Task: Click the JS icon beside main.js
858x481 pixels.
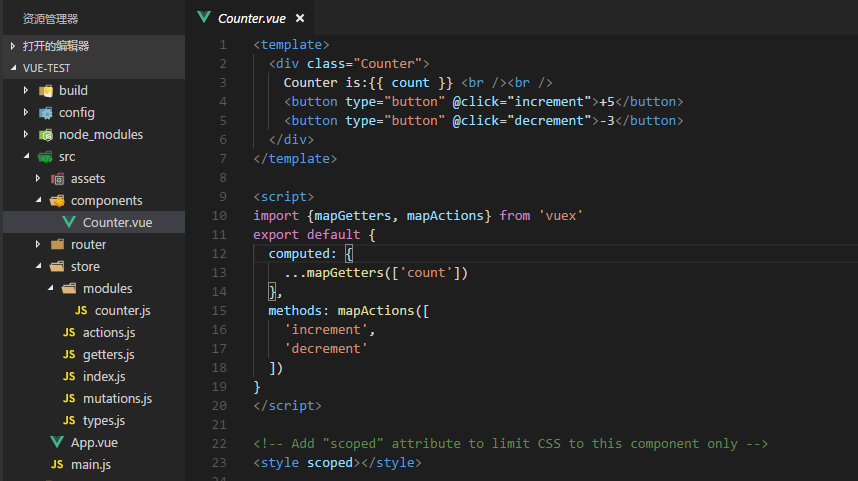Action: (57, 464)
